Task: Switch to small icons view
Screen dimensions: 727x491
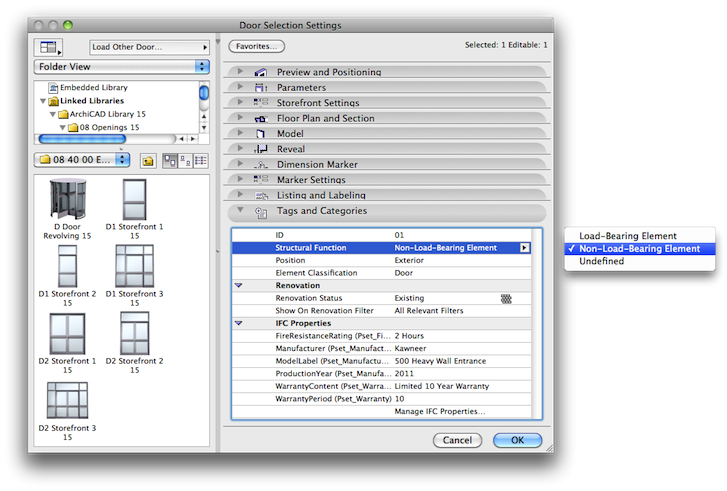Action: (185, 161)
